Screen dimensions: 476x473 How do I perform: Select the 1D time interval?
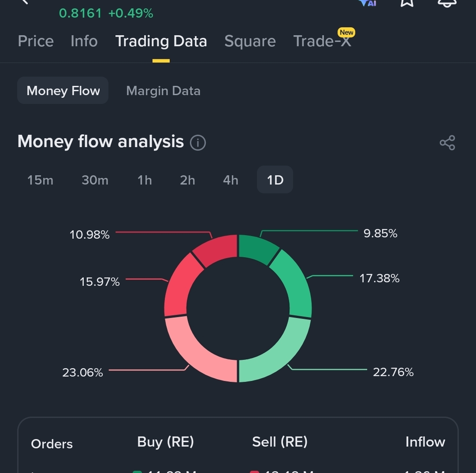(x=275, y=180)
